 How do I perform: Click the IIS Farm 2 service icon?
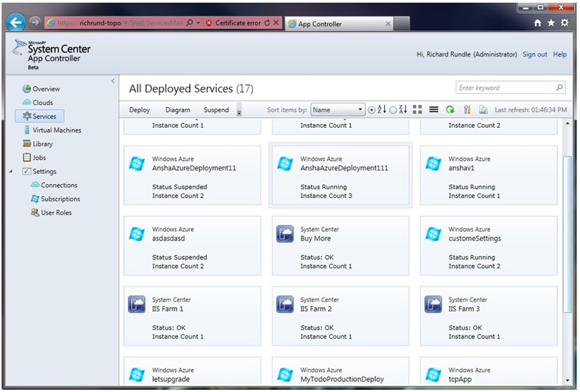click(x=285, y=304)
